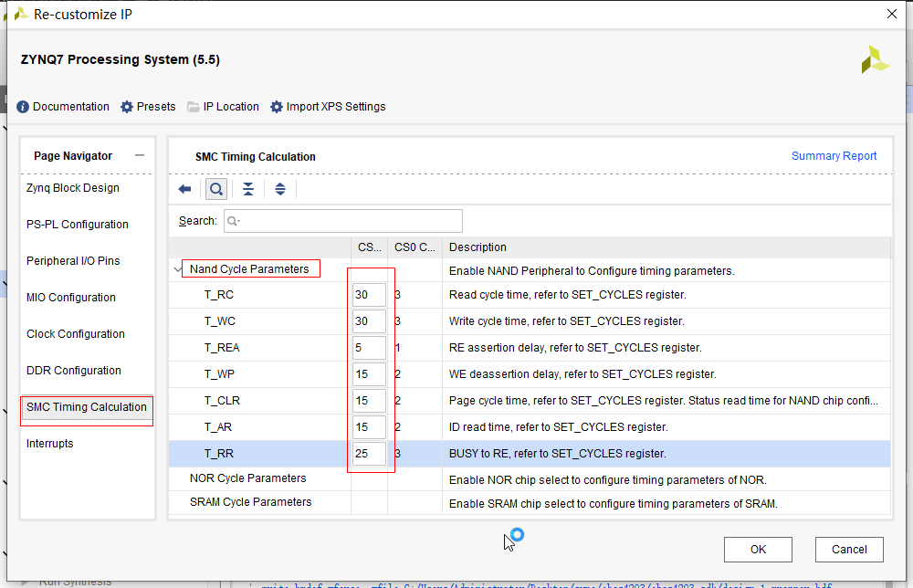Select the T_RR row label

219,454
